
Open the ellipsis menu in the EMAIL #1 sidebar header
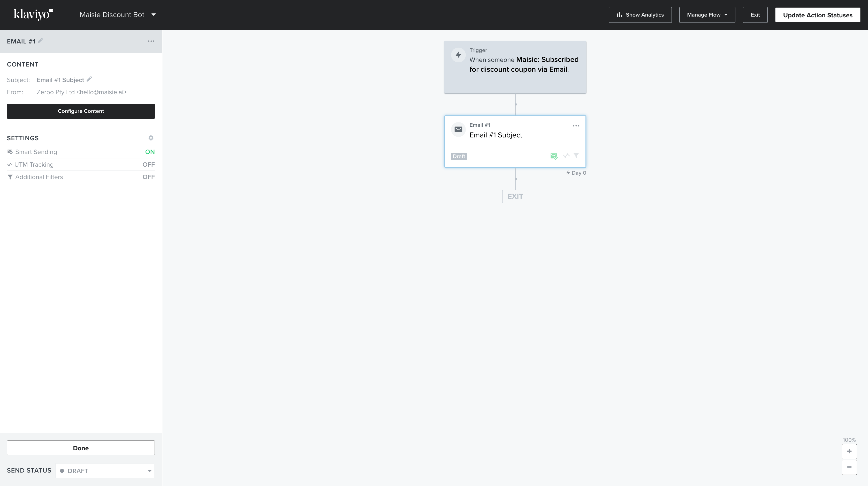point(151,41)
